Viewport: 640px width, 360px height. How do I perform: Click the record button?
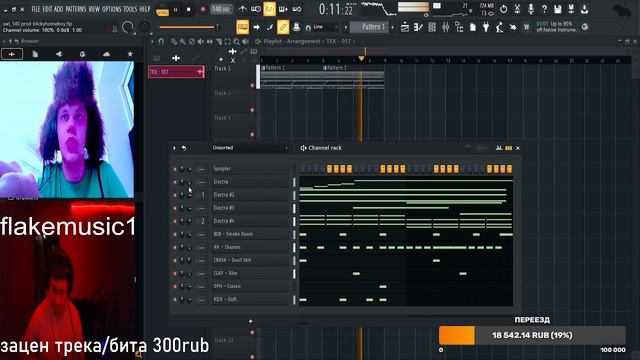point(202,9)
